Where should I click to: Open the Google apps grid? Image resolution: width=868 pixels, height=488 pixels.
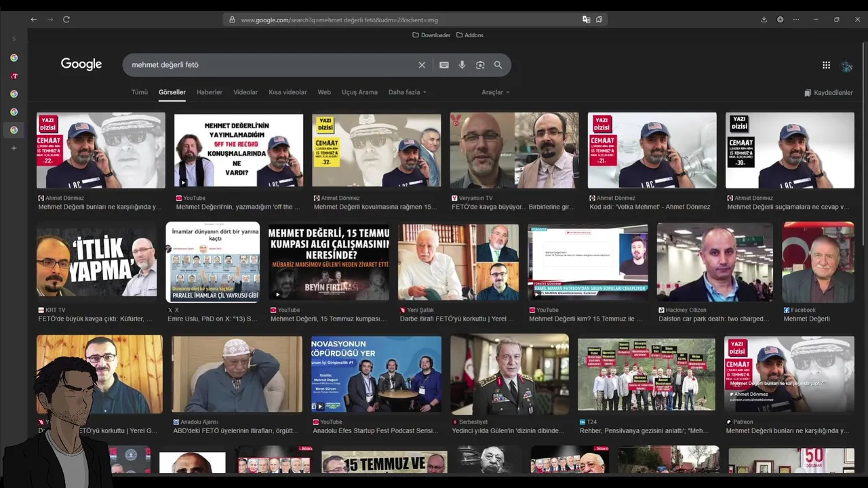click(826, 65)
